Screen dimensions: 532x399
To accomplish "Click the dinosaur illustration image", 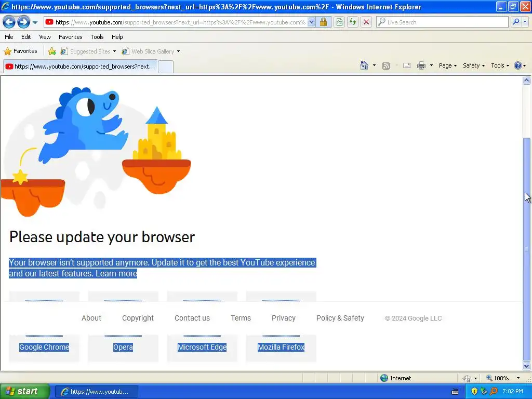I will click(x=96, y=151).
